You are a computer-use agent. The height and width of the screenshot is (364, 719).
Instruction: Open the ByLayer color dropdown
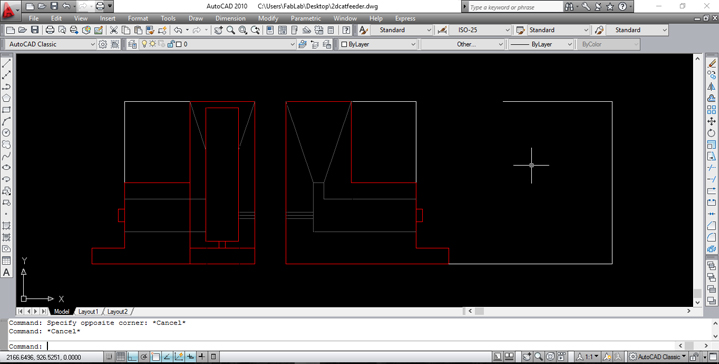pyautogui.click(x=378, y=44)
